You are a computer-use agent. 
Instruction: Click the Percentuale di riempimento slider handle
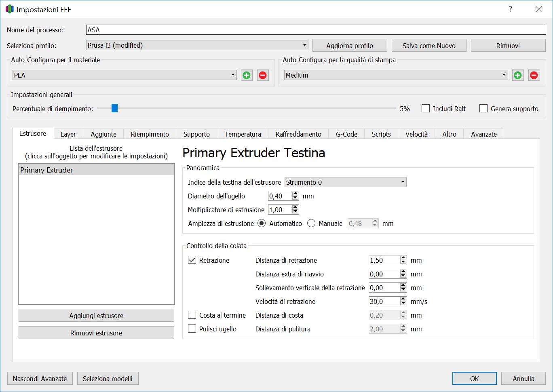coord(114,108)
